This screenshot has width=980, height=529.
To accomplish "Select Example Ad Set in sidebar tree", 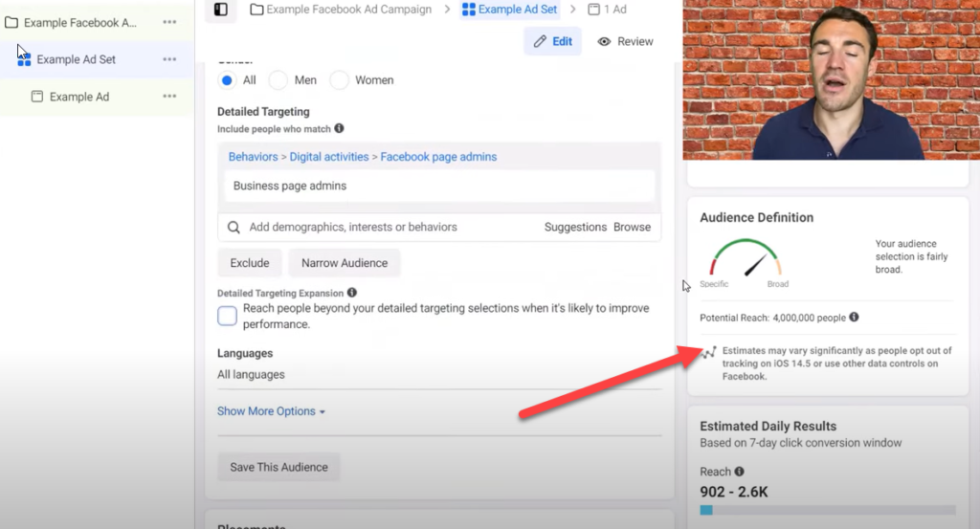I will (x=76, y=59).
